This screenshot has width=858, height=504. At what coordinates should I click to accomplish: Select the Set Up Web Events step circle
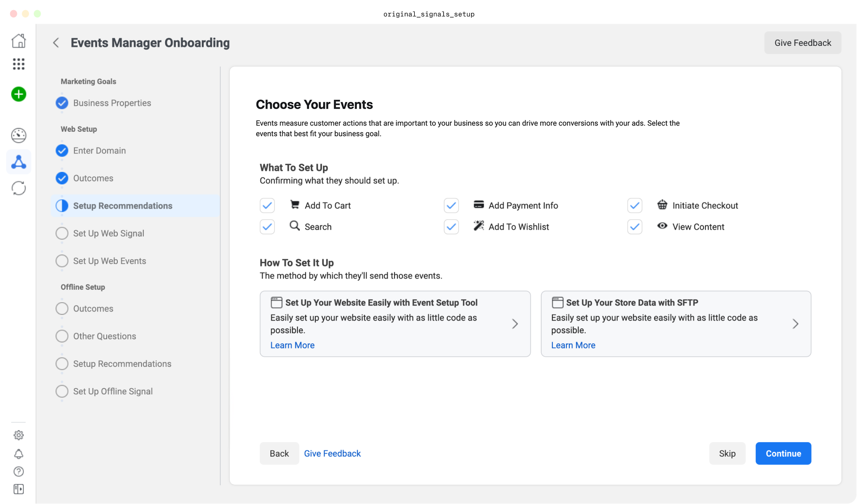[62, 261]
